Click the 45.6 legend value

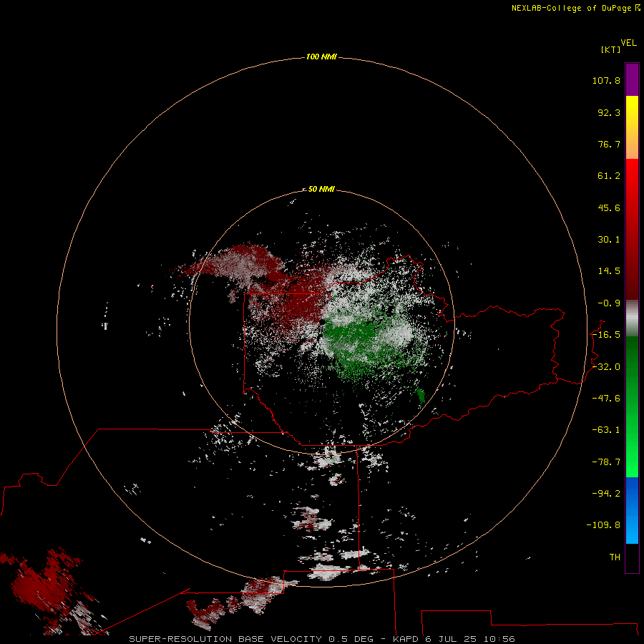point(609,208)
